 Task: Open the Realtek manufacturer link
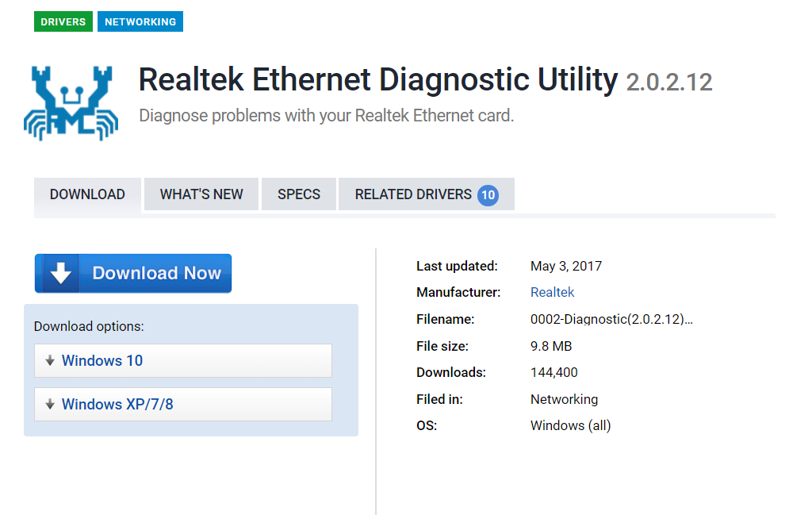(552, 292)
